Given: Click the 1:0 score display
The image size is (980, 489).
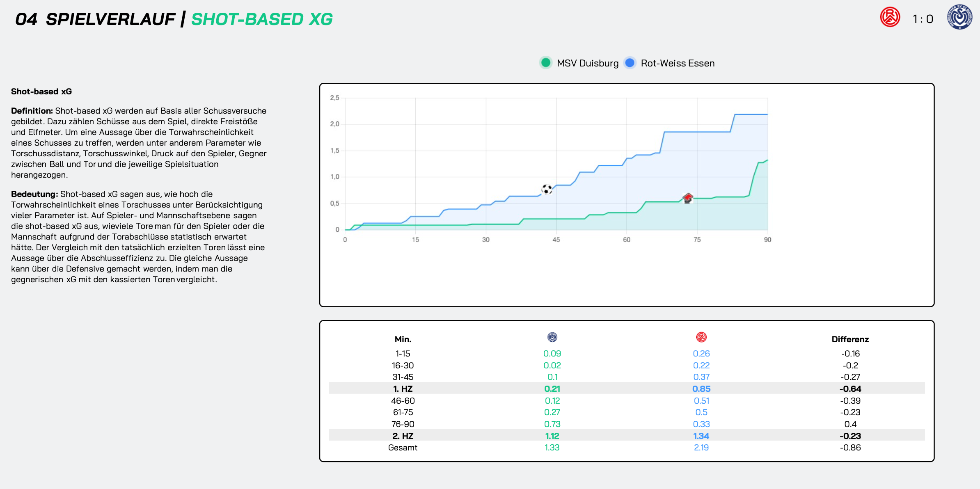Looking at the screenshot, I should point(923,19).
